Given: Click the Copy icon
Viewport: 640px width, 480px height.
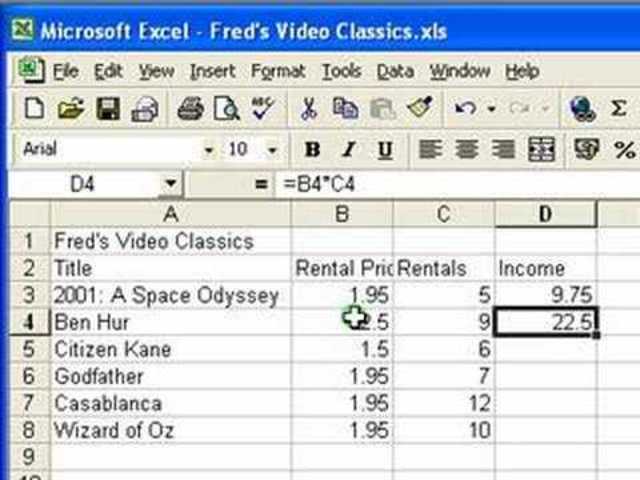Looking at the screenshot, I should [345, 109].
